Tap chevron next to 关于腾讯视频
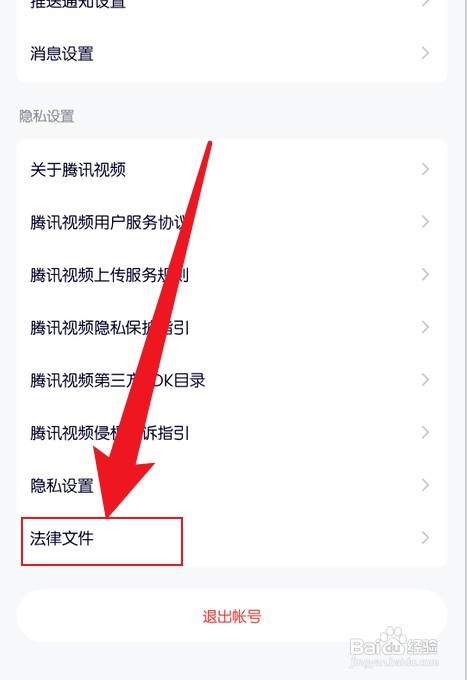This screenshot has height=680, width=467. (x=425, y=169)
